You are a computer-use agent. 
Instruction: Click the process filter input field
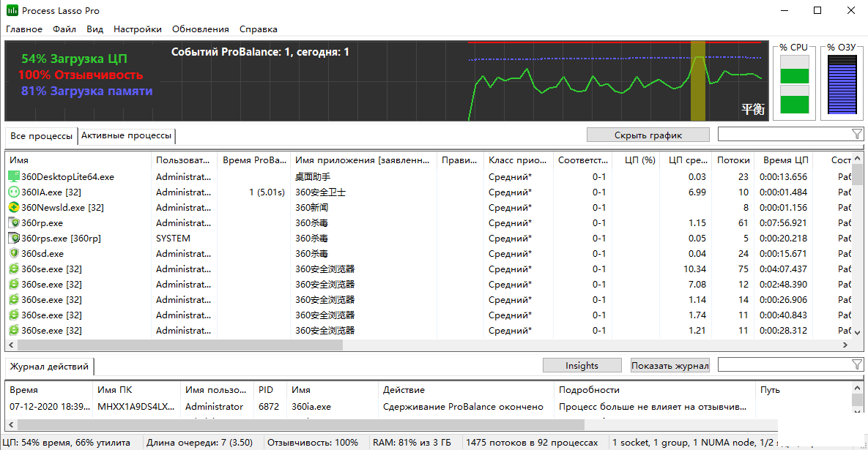pos(784,135)
